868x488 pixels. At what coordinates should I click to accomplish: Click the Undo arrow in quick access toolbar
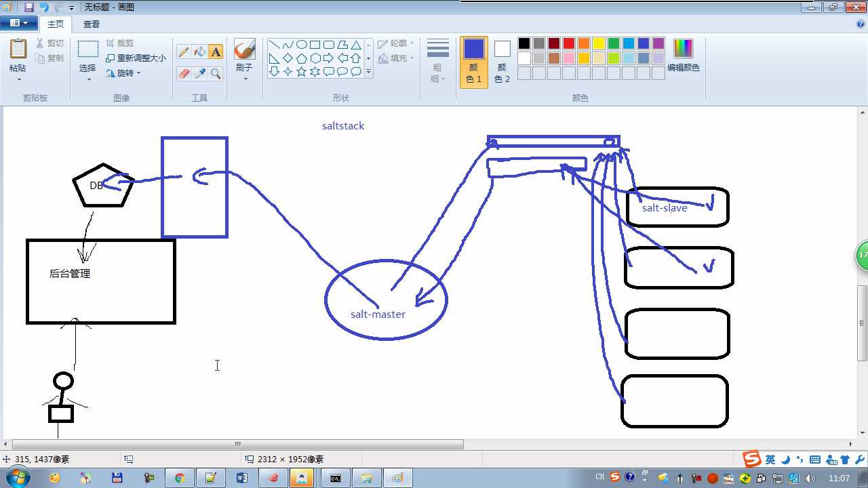point(44,7)
